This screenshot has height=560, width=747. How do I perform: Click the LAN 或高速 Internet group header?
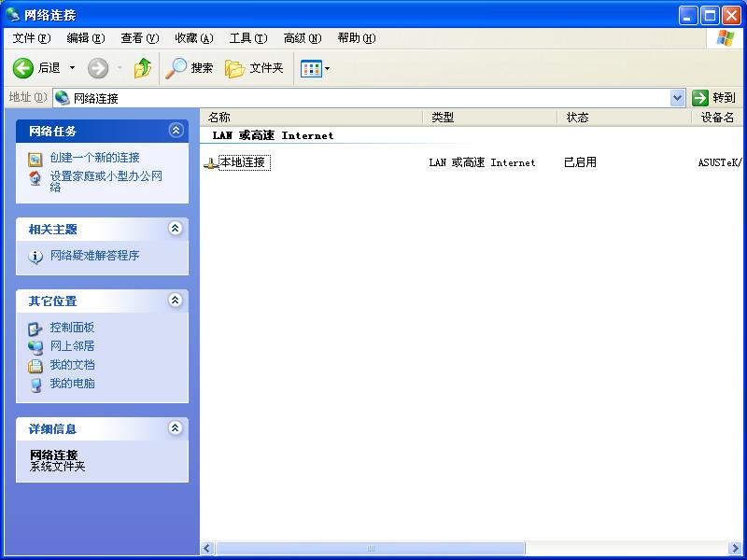coord(273,135)
